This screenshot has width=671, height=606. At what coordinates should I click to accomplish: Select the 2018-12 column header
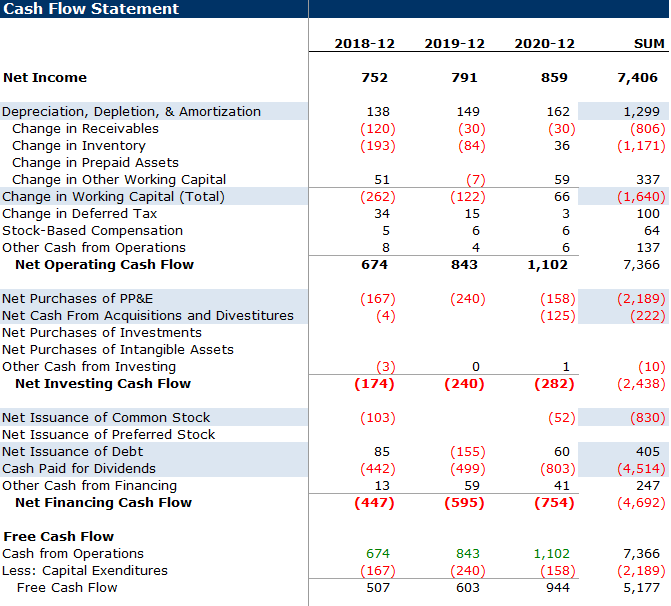tap(364, 43)
